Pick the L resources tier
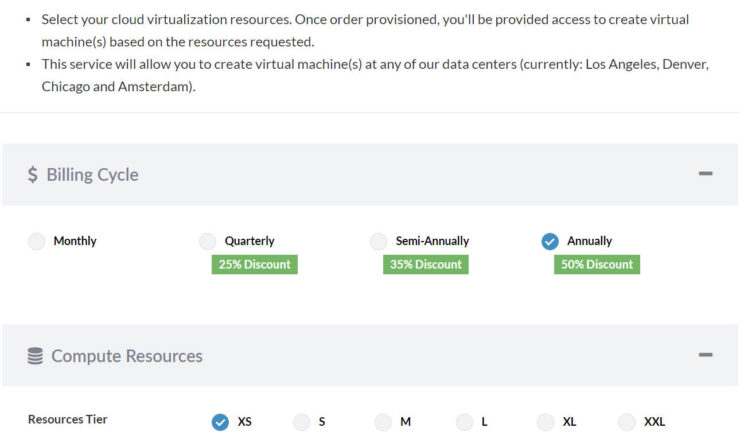 (x=464, y=422)
